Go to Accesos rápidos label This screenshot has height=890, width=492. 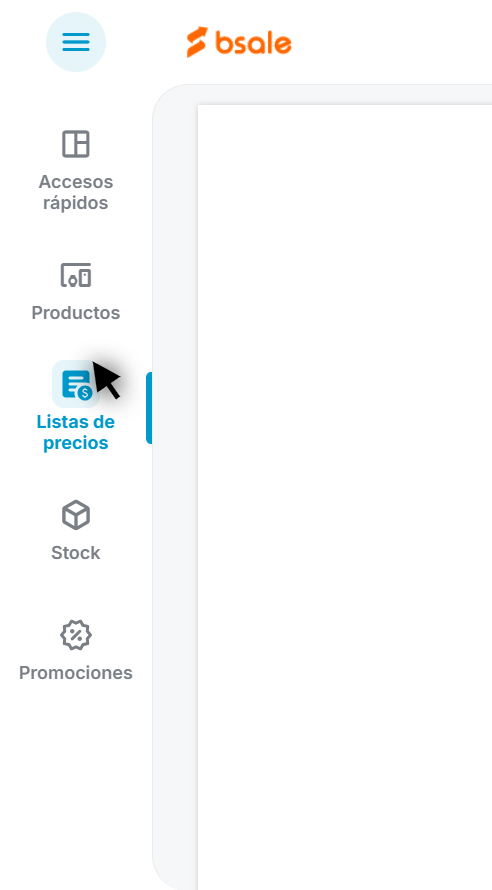(x=75, y=192)
